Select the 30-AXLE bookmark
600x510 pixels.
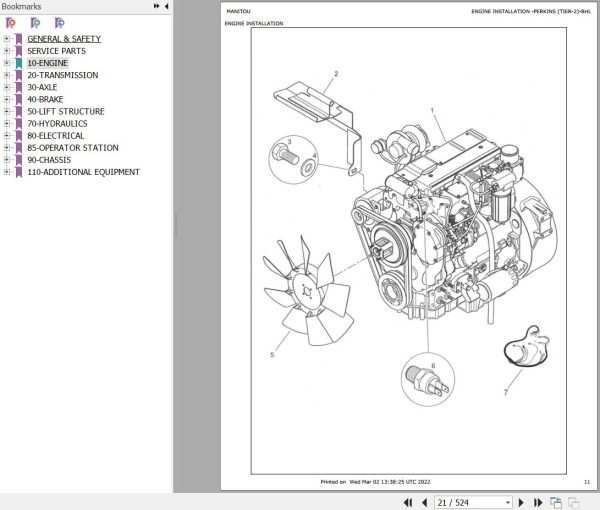(42, 87)
